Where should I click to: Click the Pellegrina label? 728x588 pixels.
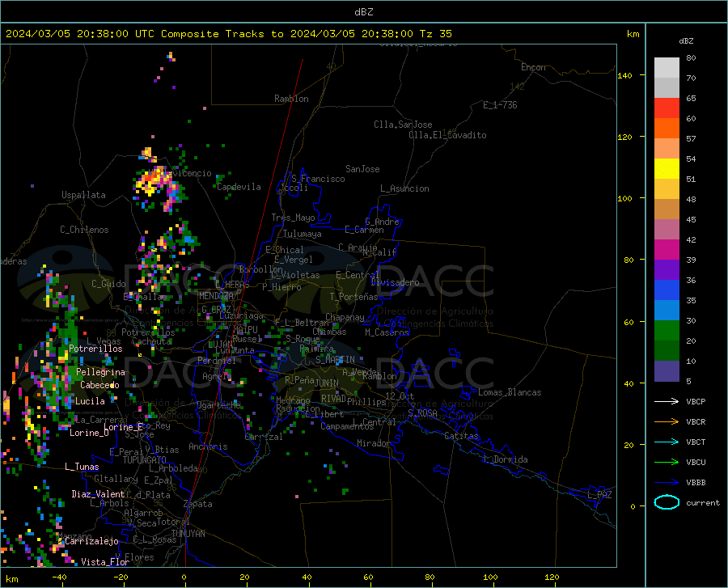click(101, 372)
